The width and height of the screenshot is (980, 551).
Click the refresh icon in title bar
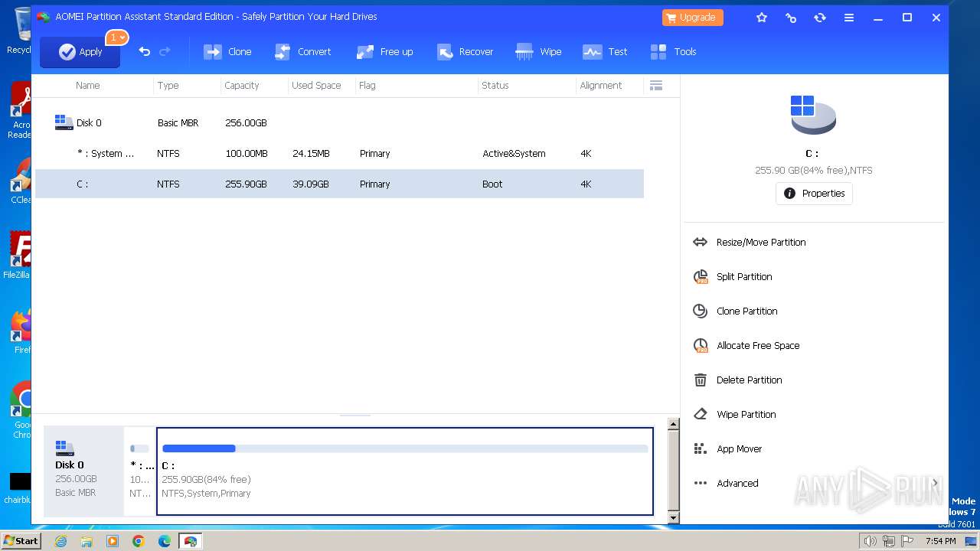pyautogui.click(x=820, y=17)
